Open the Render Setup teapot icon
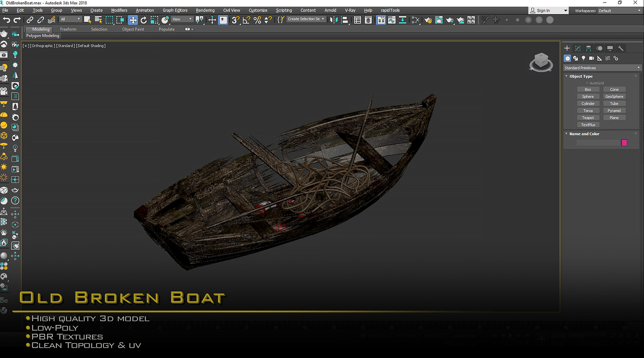This screenshot has height=358, width=644. coord(428,20)
